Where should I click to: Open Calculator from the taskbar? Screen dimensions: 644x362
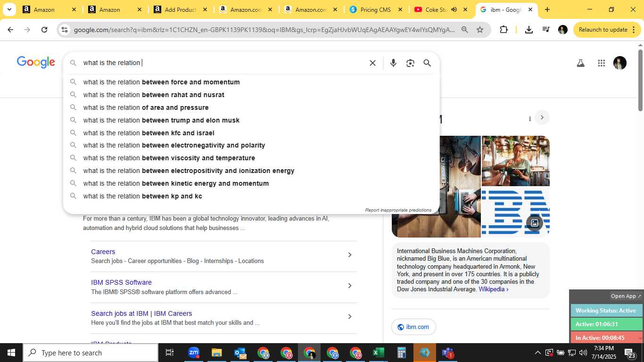tap(402, 353)
